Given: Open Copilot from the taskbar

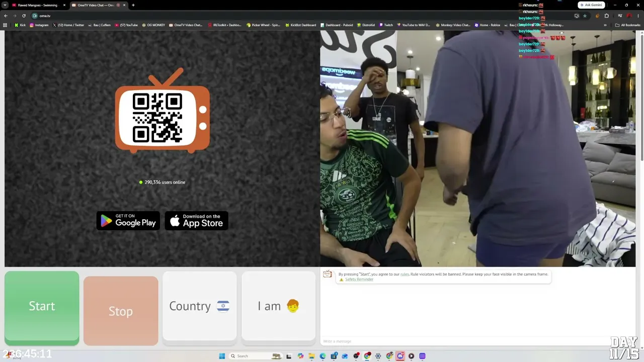Looking at the screenshot, I should coord(300,356).
